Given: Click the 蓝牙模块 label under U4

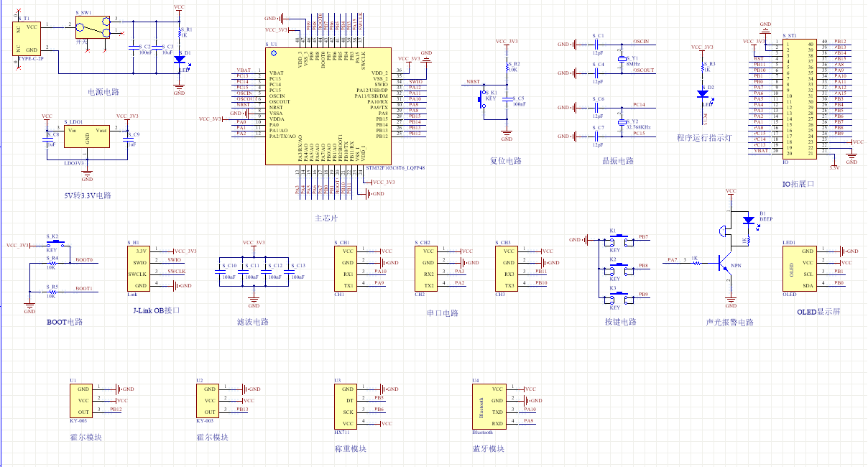Looking at the screenshot, I should [488, 449].
